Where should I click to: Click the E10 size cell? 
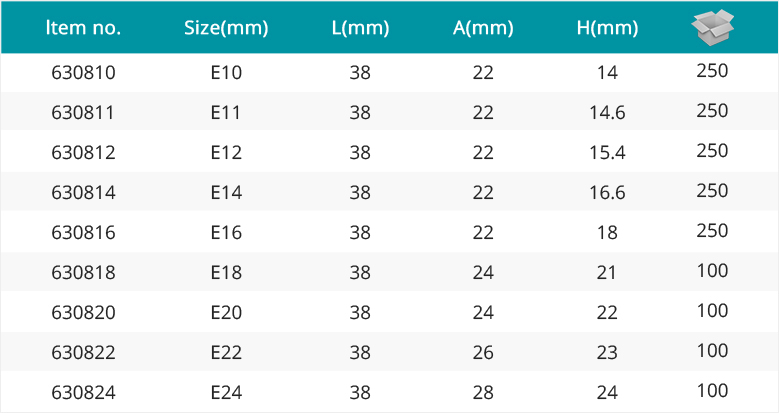pos(226,73)
